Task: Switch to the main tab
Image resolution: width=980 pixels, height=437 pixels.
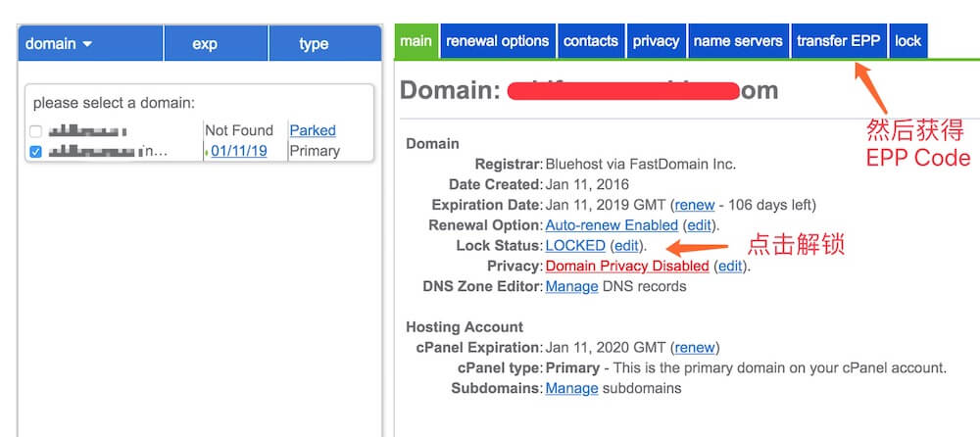Action: tap(416, 41)
